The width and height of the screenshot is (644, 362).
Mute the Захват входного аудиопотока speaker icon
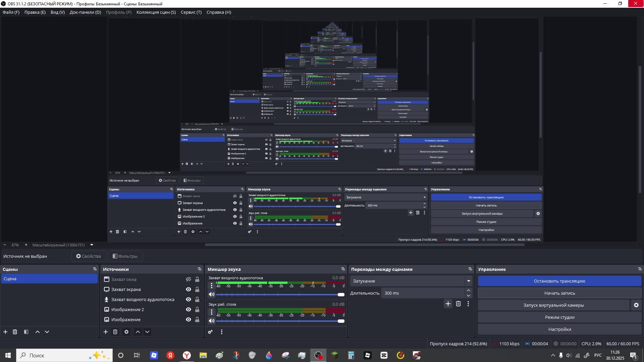click(x=211, y=294)
